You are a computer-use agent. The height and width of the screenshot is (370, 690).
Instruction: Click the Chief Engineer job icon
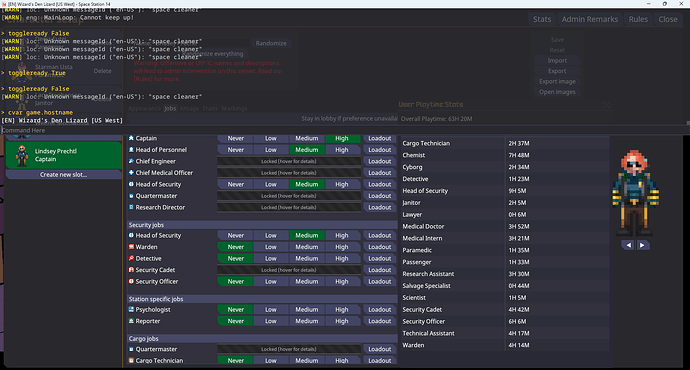click(131, 161)
